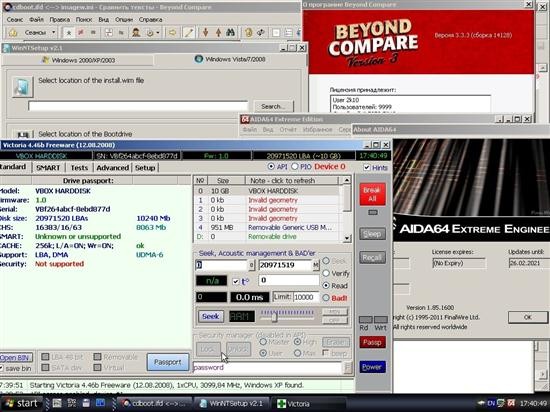Click the swap sides icon in Beyond Compare toolbar

point(261,33)
